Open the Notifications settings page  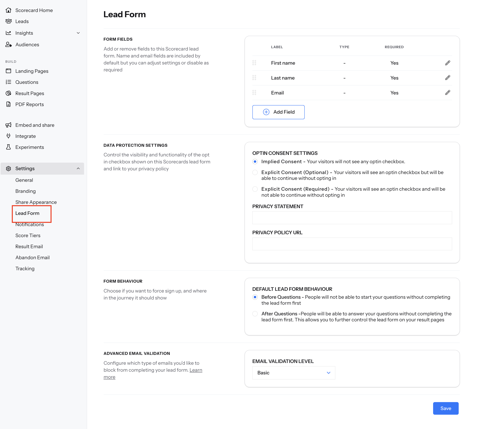(30, 225)
